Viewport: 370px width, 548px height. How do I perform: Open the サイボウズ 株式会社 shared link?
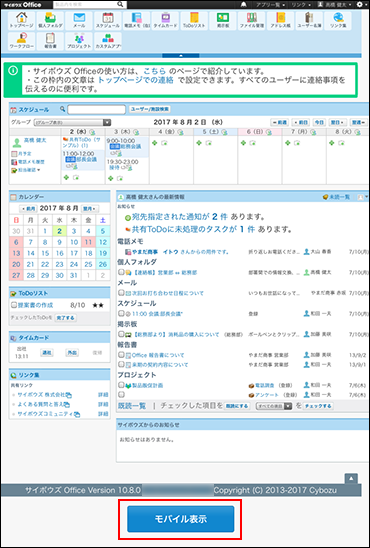coord(41,395)
